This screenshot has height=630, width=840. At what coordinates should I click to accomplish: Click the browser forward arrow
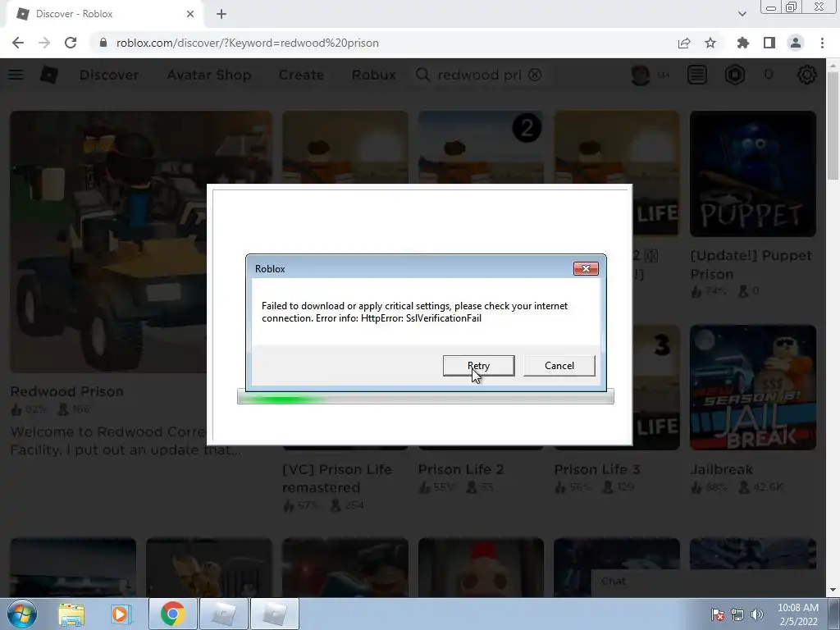(x=44, y=43)
